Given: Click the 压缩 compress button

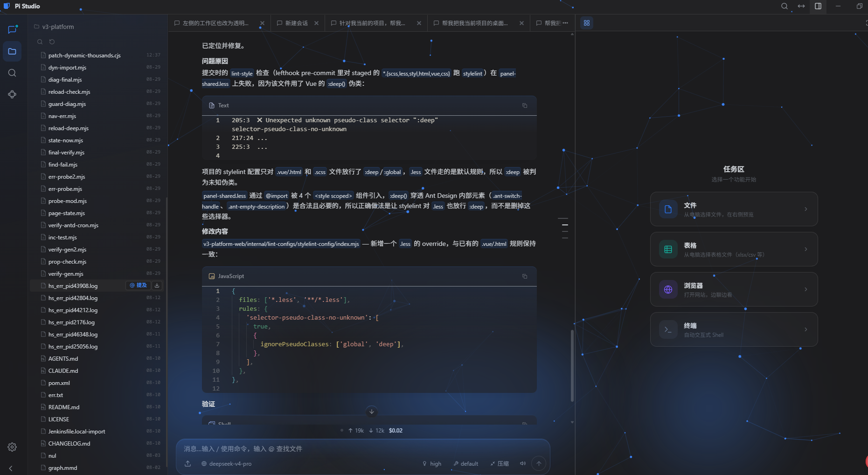Looking at the screenshot, I should point(500,464).
